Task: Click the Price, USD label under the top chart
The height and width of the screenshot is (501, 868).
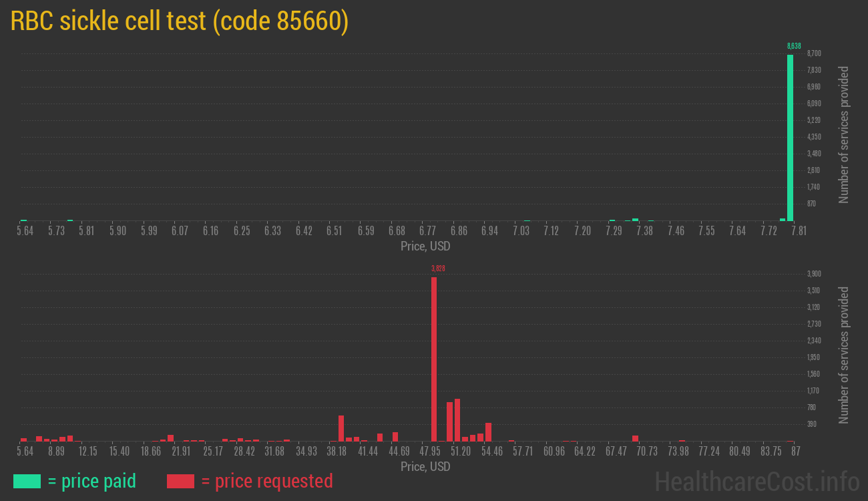Action: pyautogui.click(x=425, y=246)
